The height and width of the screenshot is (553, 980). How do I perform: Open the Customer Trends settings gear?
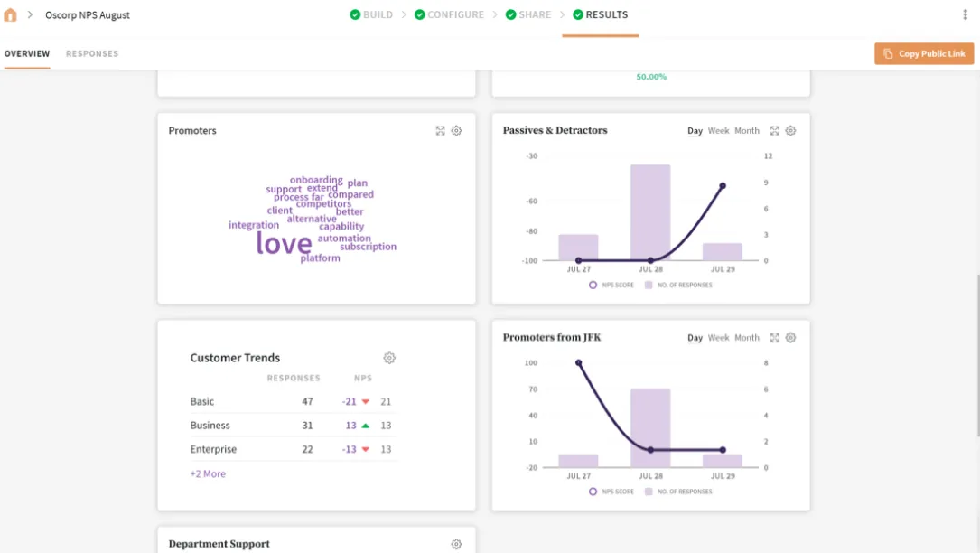(389, 358)
